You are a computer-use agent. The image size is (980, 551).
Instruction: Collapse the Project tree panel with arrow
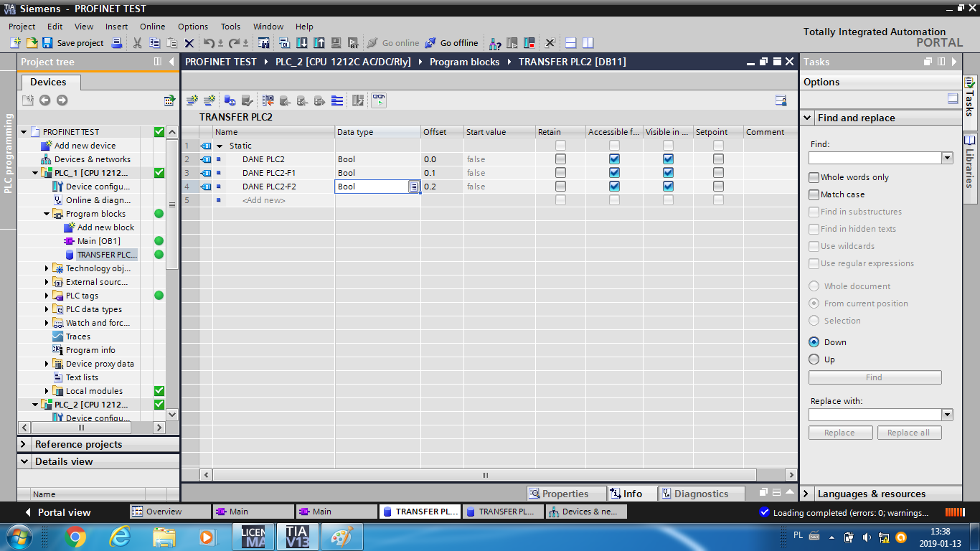(x=171, y=62)
